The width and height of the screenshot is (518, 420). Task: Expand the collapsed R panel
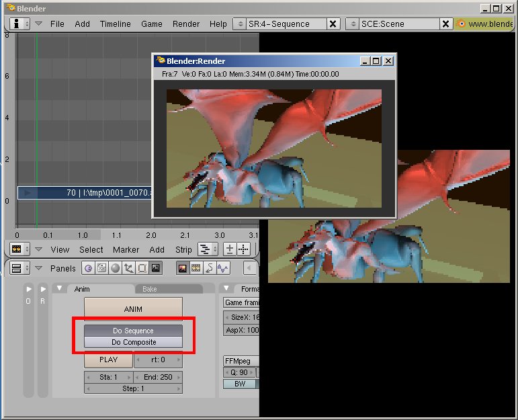[x=43, y=289]
